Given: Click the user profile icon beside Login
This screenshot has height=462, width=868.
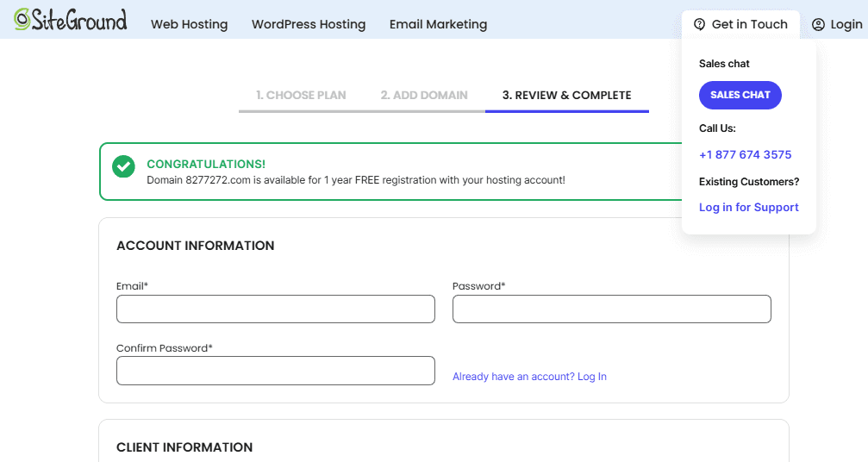Looking at the screenshot, I should click(818, 25).
